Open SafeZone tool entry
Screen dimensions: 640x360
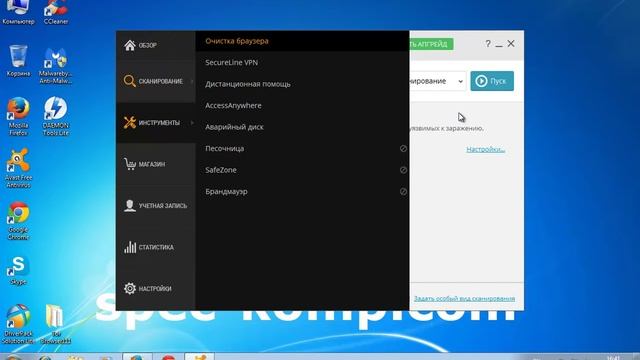(x=302, y=170)
